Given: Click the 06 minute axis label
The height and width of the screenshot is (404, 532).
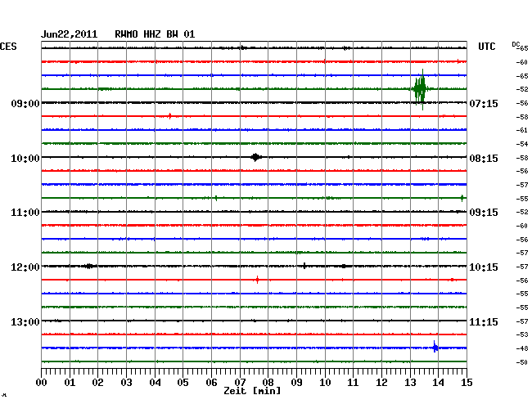Looking at the screenshot, I should tap(211, 383).
